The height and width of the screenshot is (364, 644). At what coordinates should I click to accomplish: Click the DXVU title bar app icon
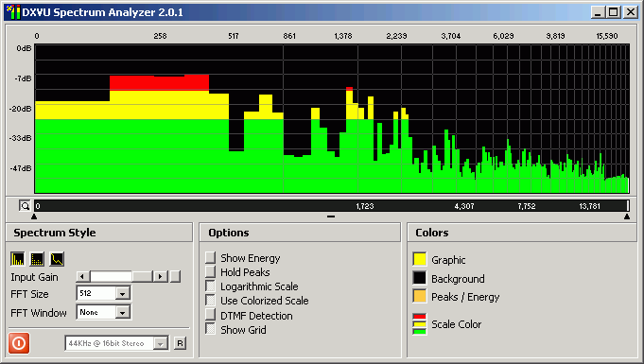click(x=12, y=12)
